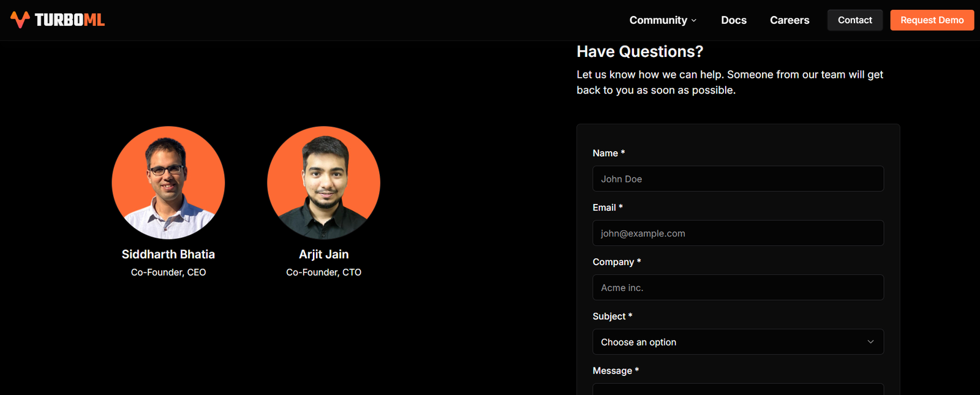Click the 'Co-Founder, CEO' caption
The image size is (980, 395).
point(168,273)
